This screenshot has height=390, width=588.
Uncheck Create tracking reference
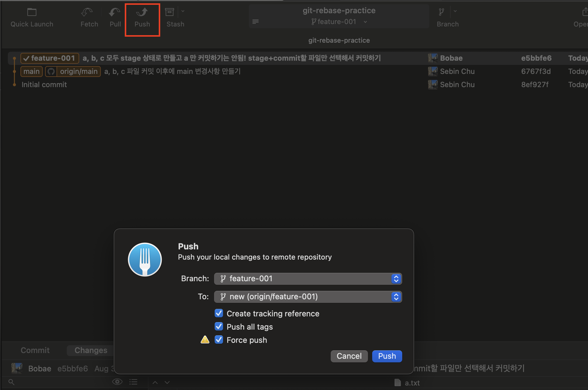click(x=219, y=313)
